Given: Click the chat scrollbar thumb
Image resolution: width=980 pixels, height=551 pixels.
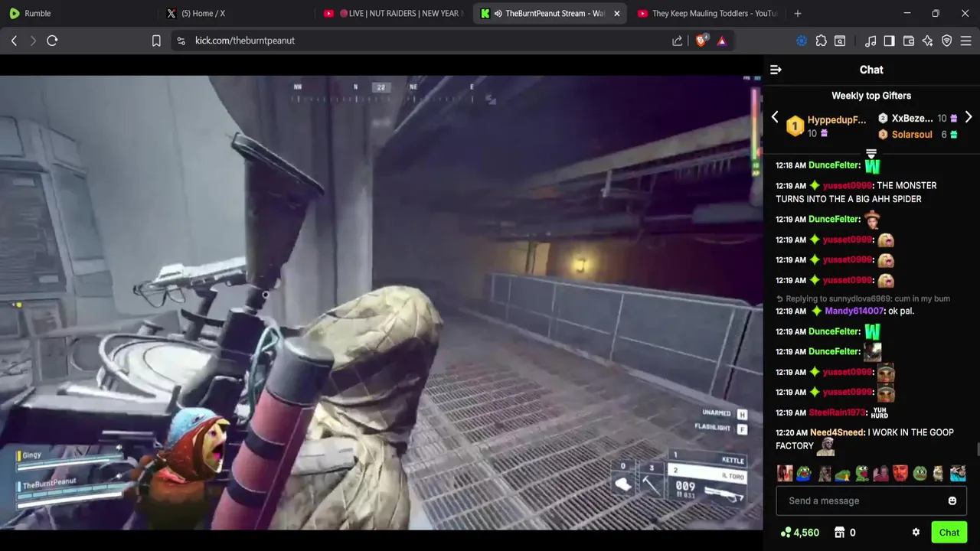Looking at the screenshot, I should (977, 450).
